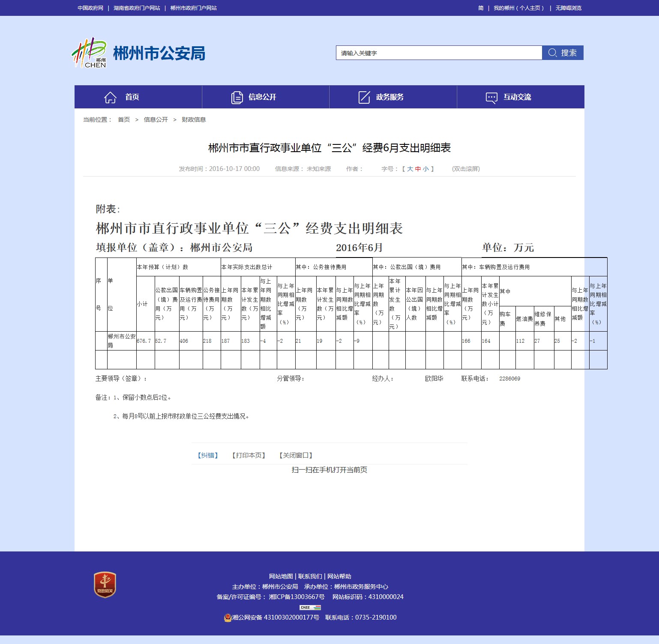Click breadcrumb 首页 link
Viewport: 659px width, 644px height.
tap(124, 120)
